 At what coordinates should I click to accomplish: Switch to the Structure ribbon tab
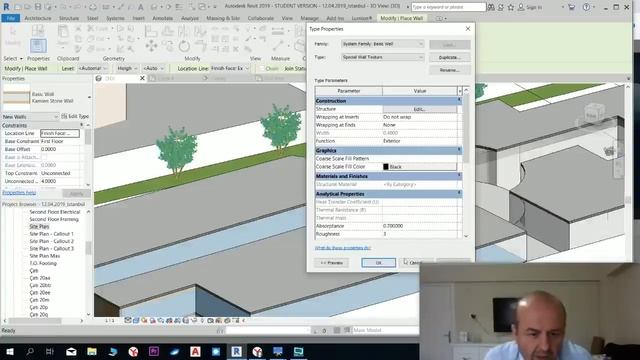coord(69,18)
